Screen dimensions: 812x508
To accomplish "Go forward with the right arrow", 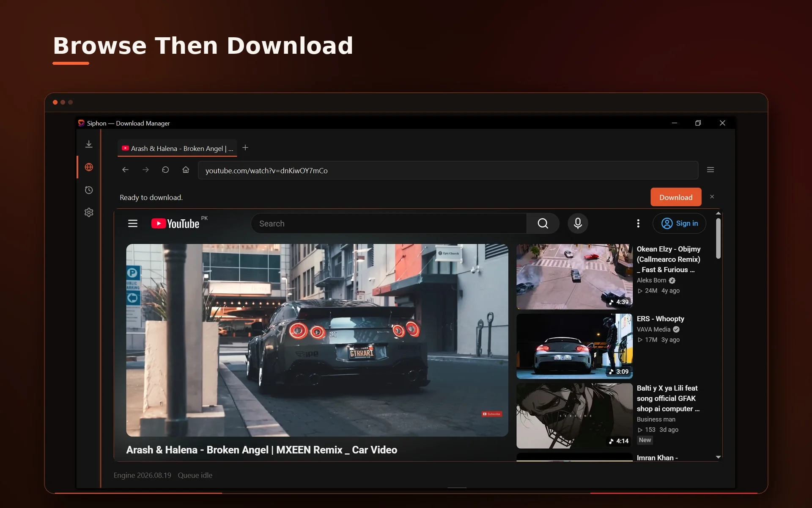I will [x=145, y=170].
